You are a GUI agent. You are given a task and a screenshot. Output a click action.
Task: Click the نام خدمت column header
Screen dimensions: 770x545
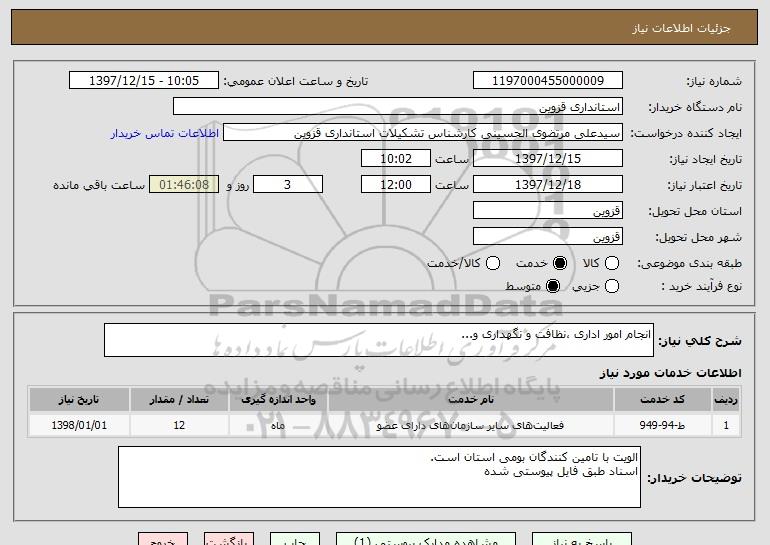tap(470, 400)
